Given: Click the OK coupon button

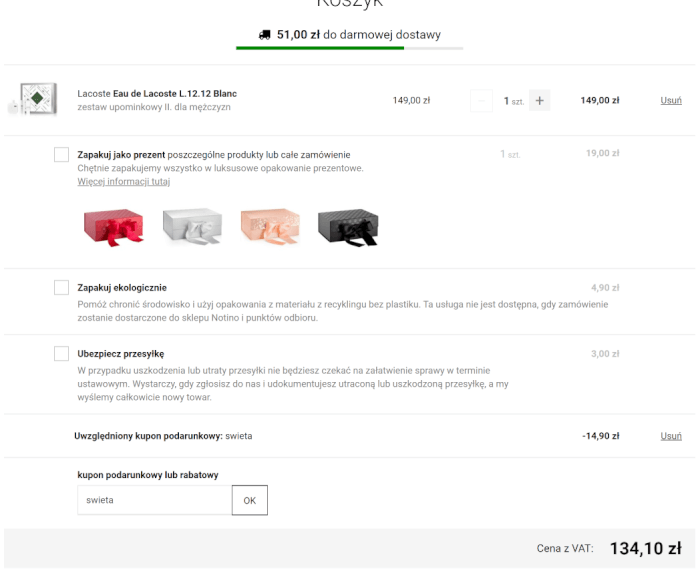Looking at the screenshot, I should 249,499.
